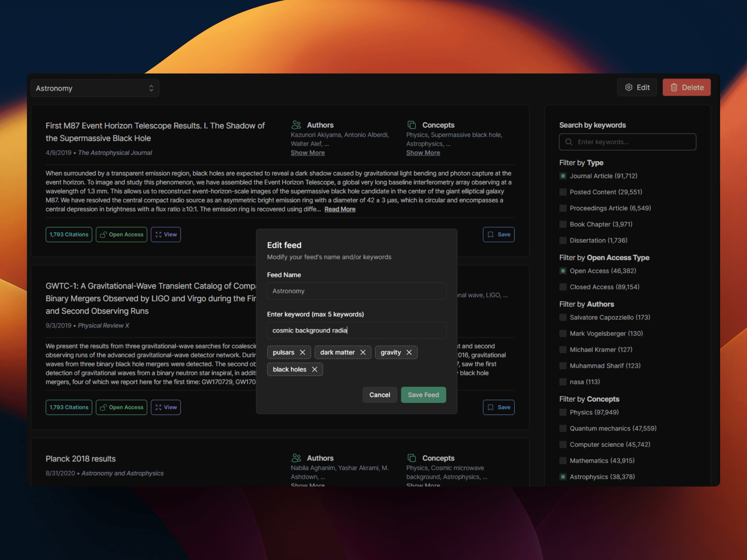Click the expand icon on GWTC-1 View button
Image resolution: width=747 pixels, height=560 pixels.
click(x=158, y=407)
